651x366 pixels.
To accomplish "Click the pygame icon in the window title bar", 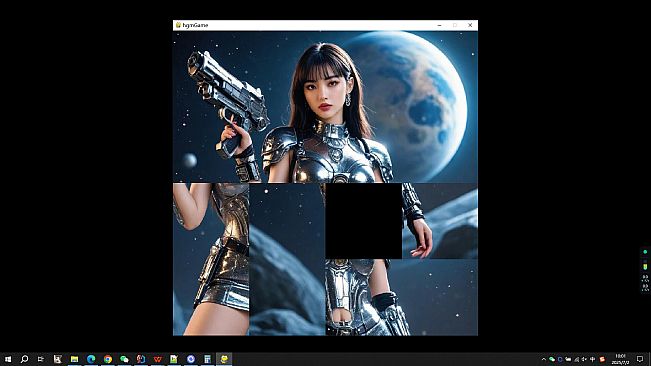I will tap(178, 25).
